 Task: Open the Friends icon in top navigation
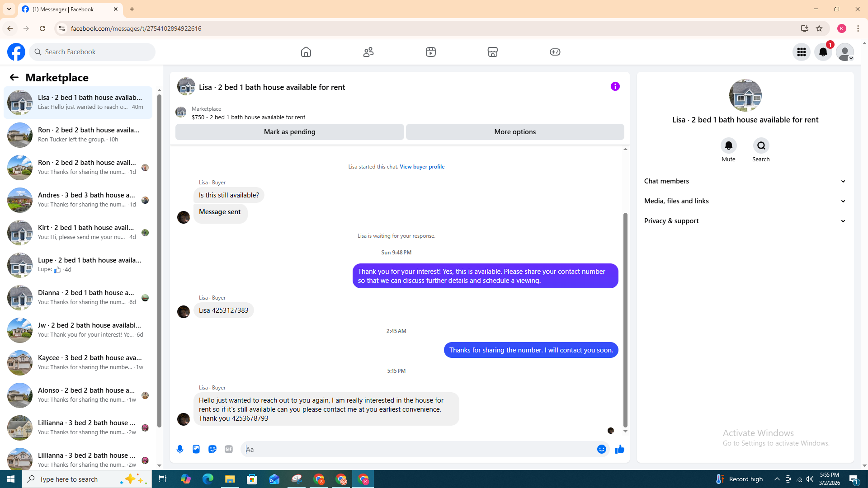[x=368, y=52]
